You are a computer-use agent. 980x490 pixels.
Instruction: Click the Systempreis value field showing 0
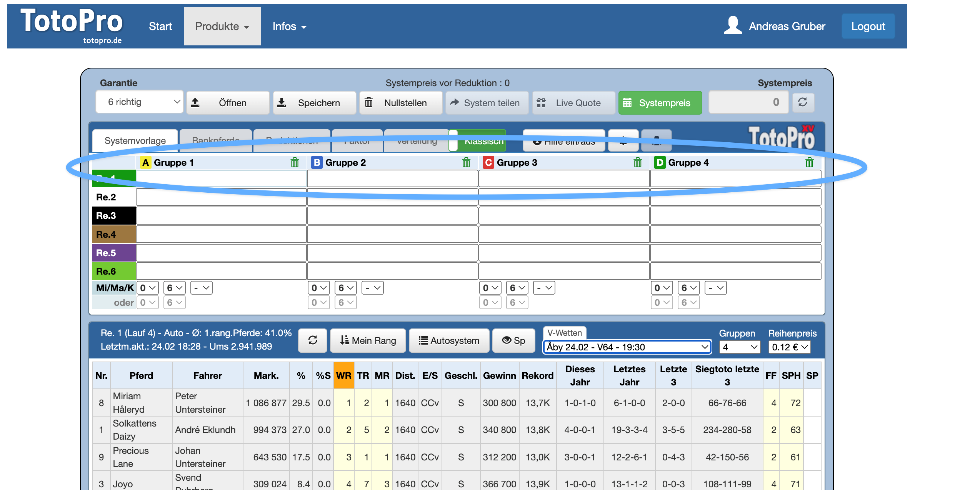click(x=748, y=102)
